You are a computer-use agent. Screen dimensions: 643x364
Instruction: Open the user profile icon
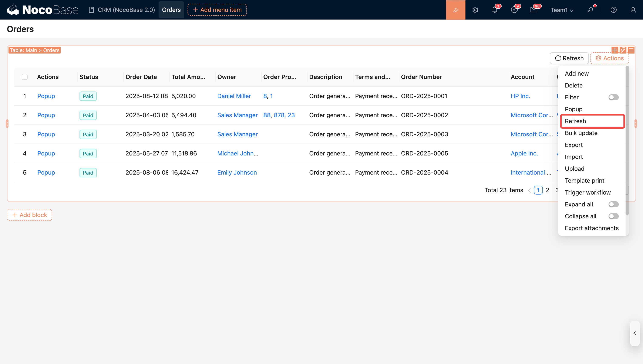coord(633,10)
